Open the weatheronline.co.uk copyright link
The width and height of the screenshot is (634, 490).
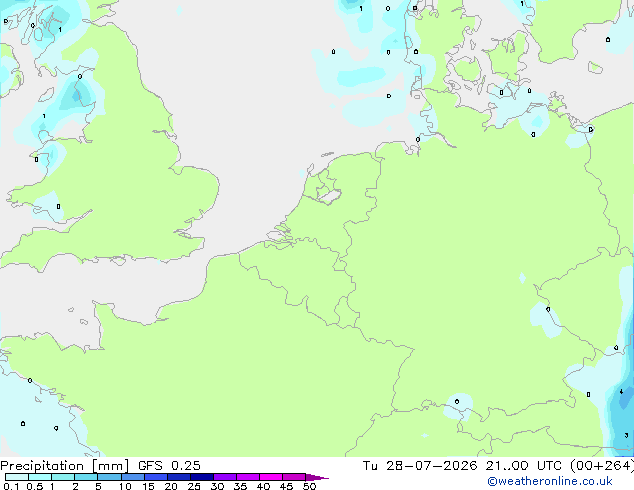tap(550, 481)
